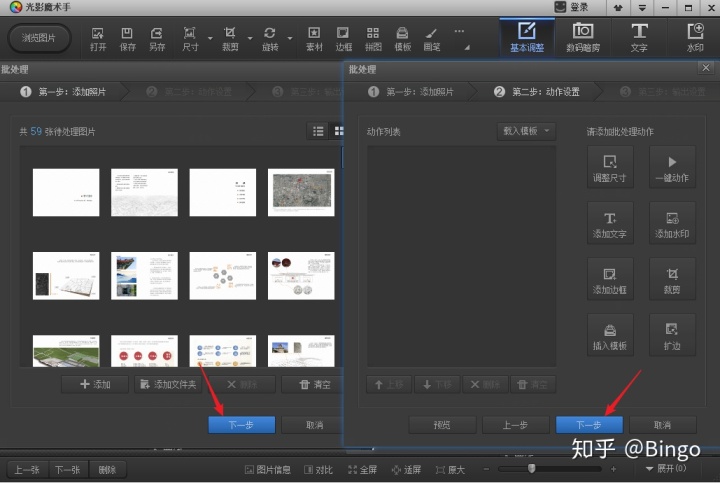The image size is (720, 483).
Task: Click 下一步 in left batch dialog
Action: [242, 425]
